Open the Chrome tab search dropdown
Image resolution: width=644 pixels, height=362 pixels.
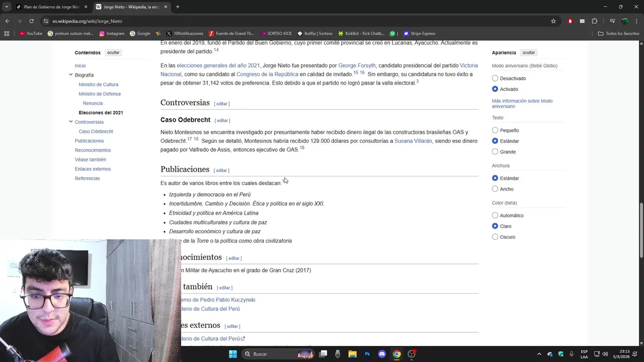7,7
